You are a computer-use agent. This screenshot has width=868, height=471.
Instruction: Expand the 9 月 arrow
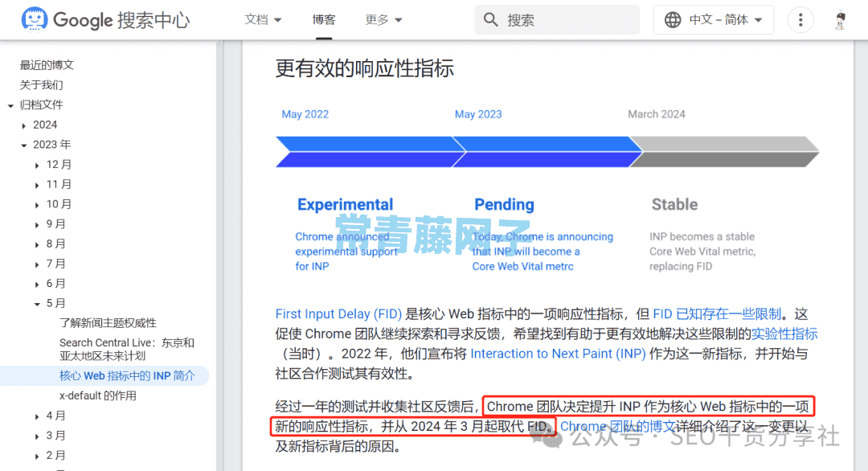pos(37,225)
